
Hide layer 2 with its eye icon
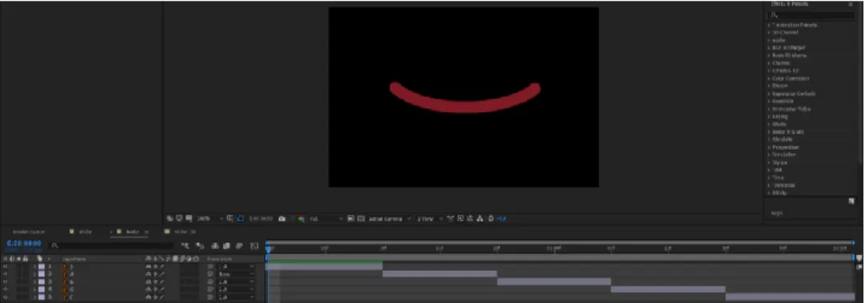tap(6, 274)
